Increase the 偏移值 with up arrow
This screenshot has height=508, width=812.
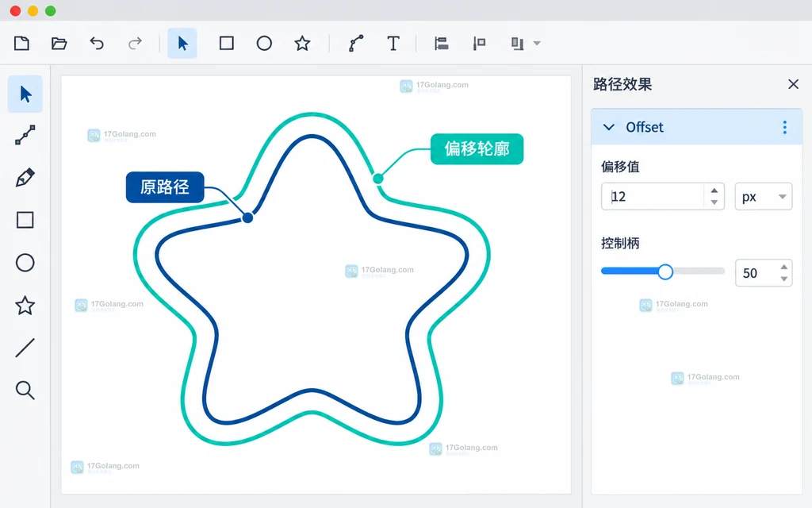pos(714,190)
